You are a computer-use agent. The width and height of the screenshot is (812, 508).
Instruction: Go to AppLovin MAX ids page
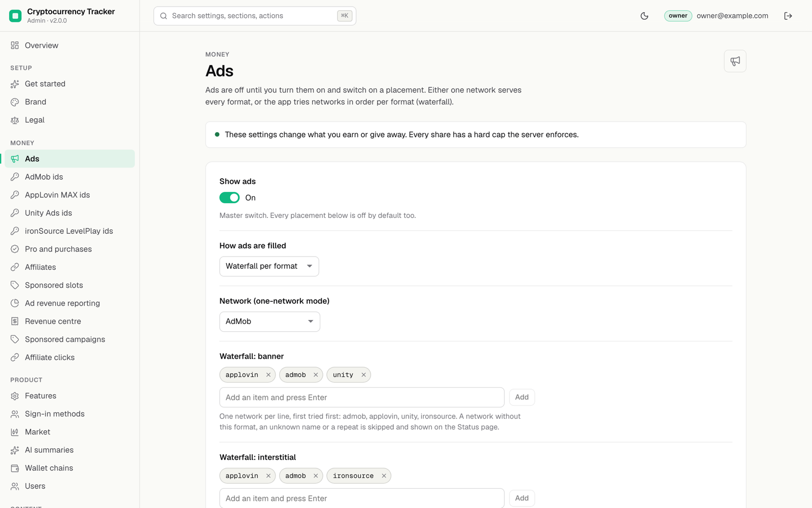coord(70,195)
